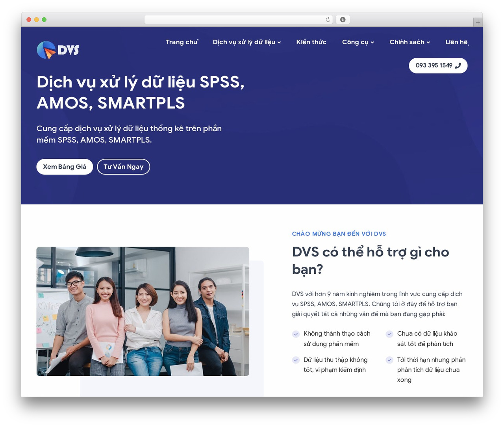
Task: Open the browser downloads button
Action: click(x=343, y=20)
